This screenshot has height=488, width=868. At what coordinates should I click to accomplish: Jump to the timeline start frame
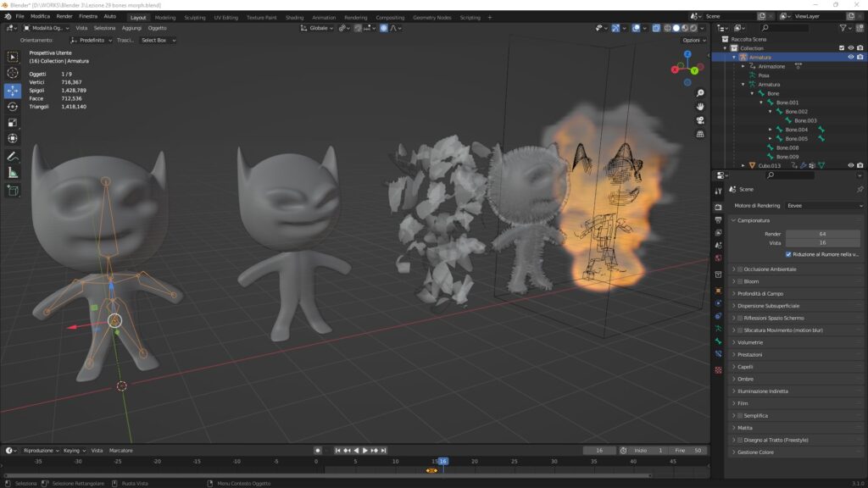pyautogui.click(x=337, y=451)
